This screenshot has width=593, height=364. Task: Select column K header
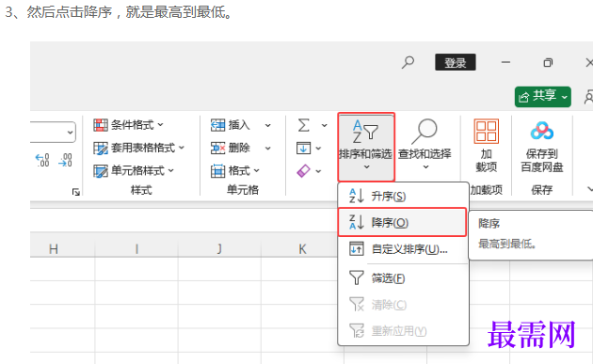(x=302, y=249)
